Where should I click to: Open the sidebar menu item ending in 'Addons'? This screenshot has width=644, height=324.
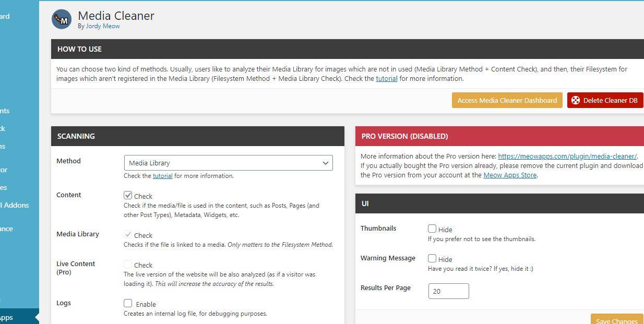click(15, 205)
